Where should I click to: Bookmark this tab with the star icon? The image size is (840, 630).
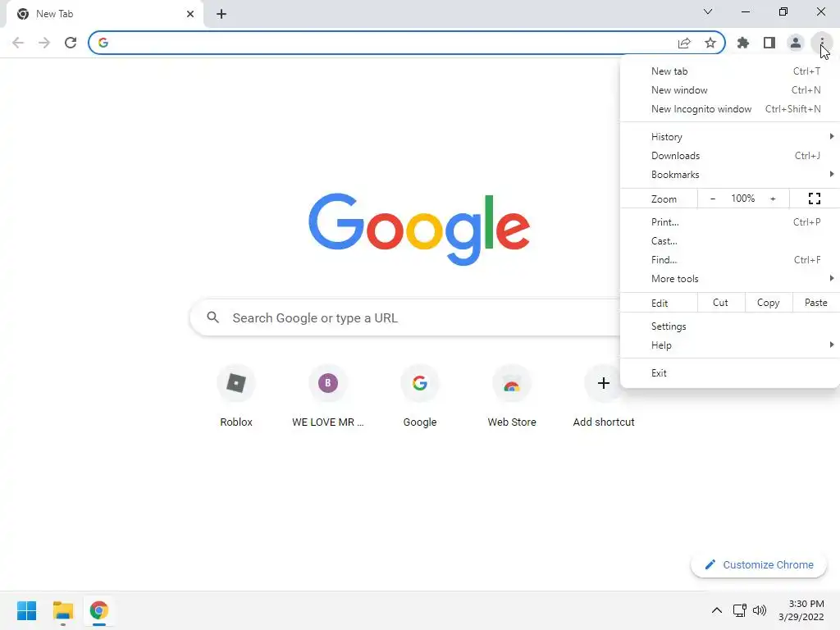click(x=710, y=43)
